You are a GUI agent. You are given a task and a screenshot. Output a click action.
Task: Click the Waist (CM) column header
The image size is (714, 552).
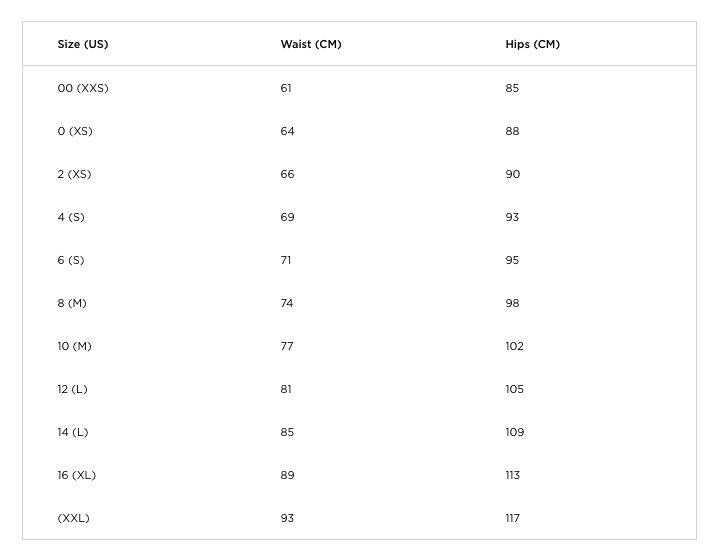[x=311, y=44]
